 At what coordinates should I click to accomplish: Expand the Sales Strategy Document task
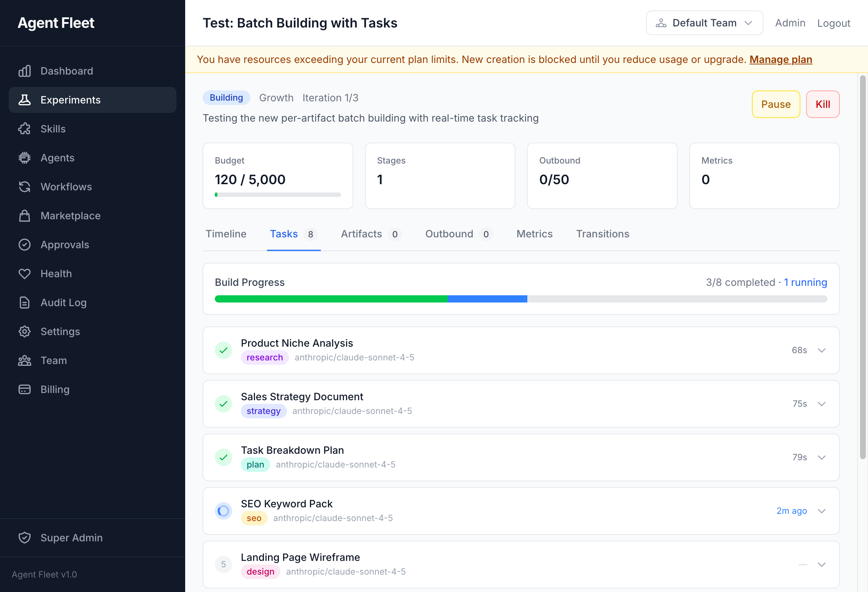(x=821, y=404)
